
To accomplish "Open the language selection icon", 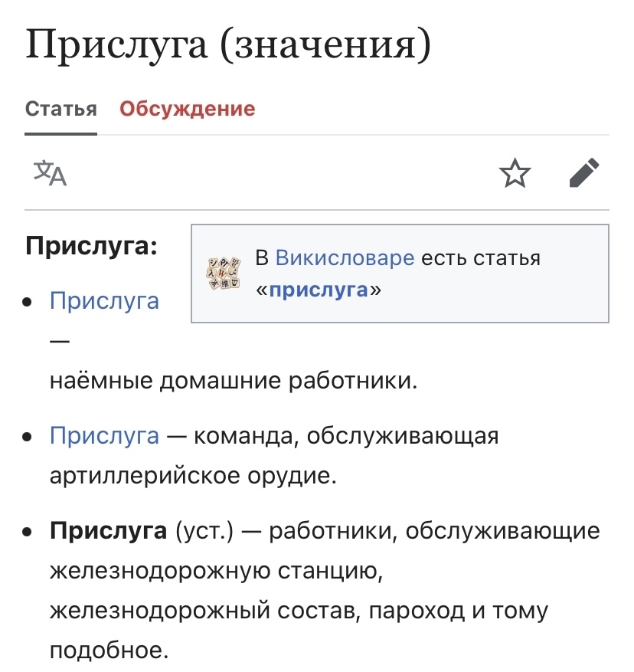I will click(50, 173).
